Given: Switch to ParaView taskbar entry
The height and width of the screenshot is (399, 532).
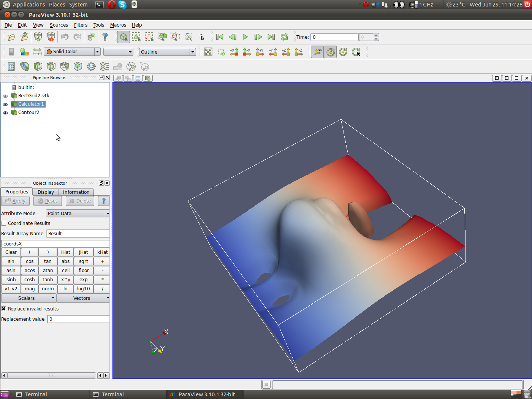Looking at the screenshot, I should coord(204,394).
